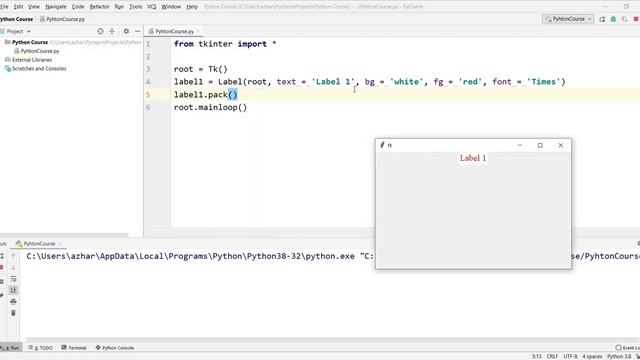Open the Run menu
Screen dimensions: 640x360
point(119,7)
